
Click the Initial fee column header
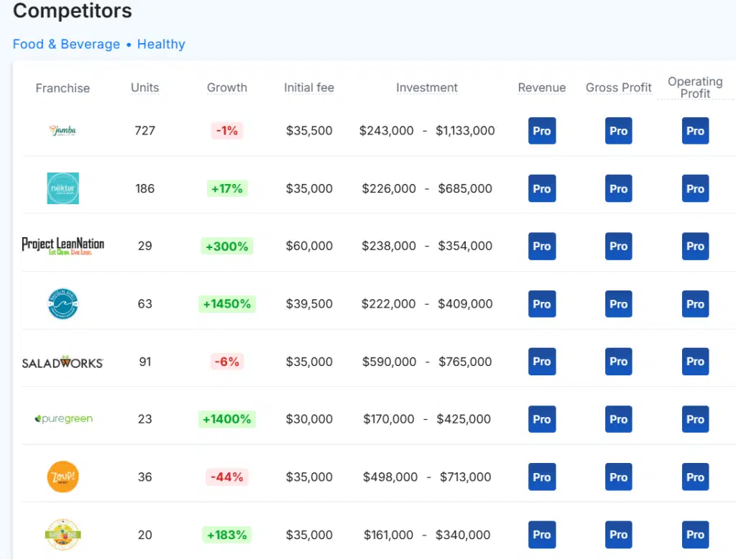[309, 88]
